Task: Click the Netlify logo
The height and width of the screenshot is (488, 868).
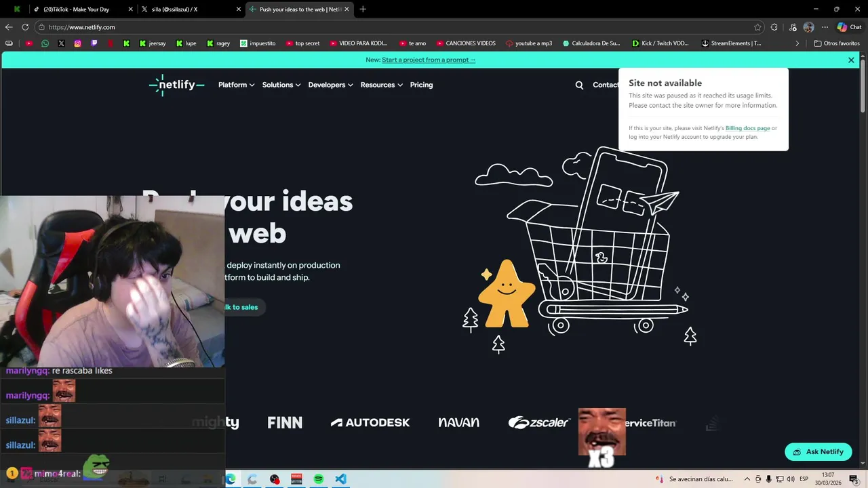Action: click(176, 85)
